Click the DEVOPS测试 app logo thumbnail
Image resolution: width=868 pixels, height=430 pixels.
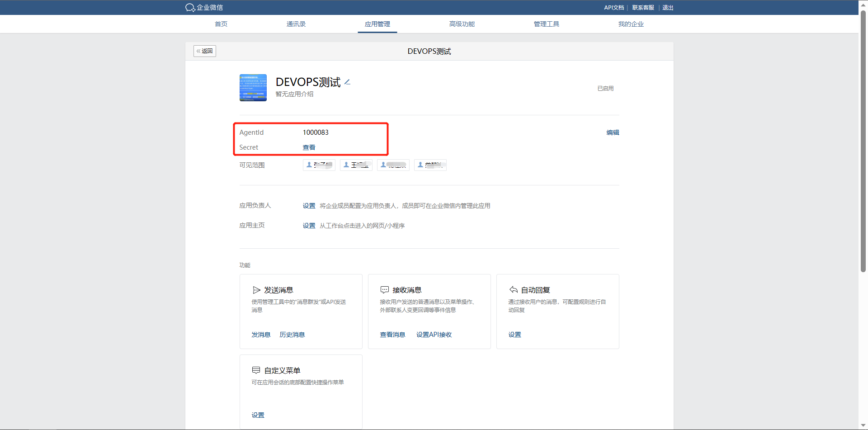click(x=253, y=88)
